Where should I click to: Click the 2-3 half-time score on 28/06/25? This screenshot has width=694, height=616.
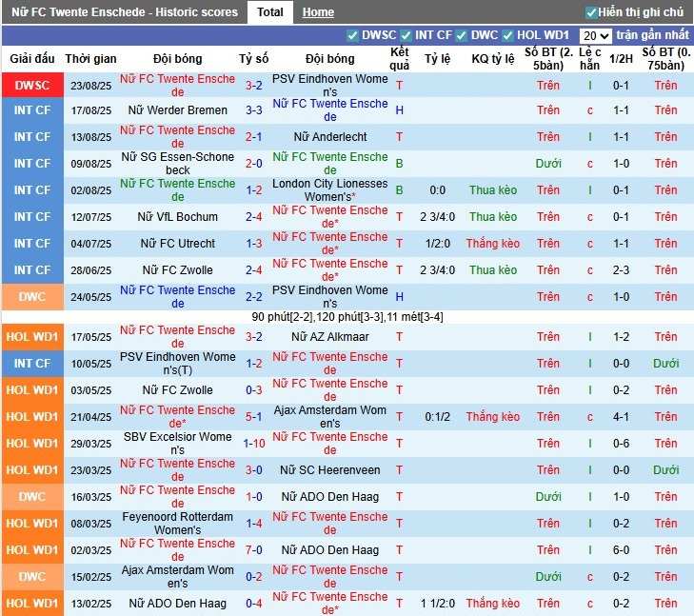(x=621, y=270)
